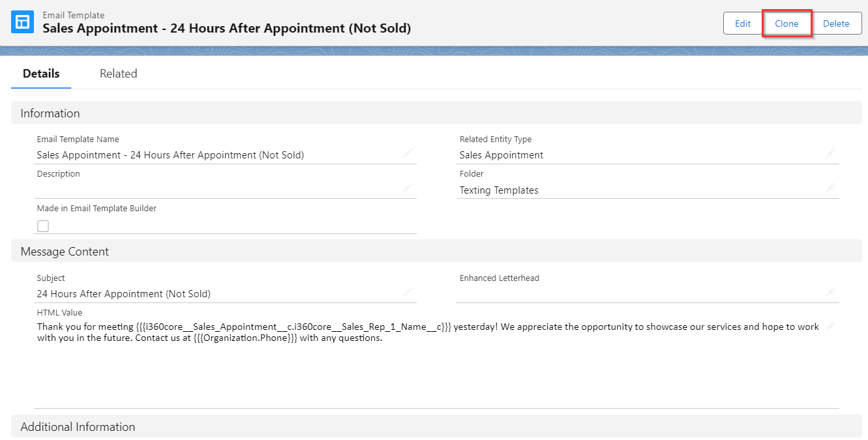Click pencil icon for Related Entity Type
This screenshot has height=440, width=868.
830,153
